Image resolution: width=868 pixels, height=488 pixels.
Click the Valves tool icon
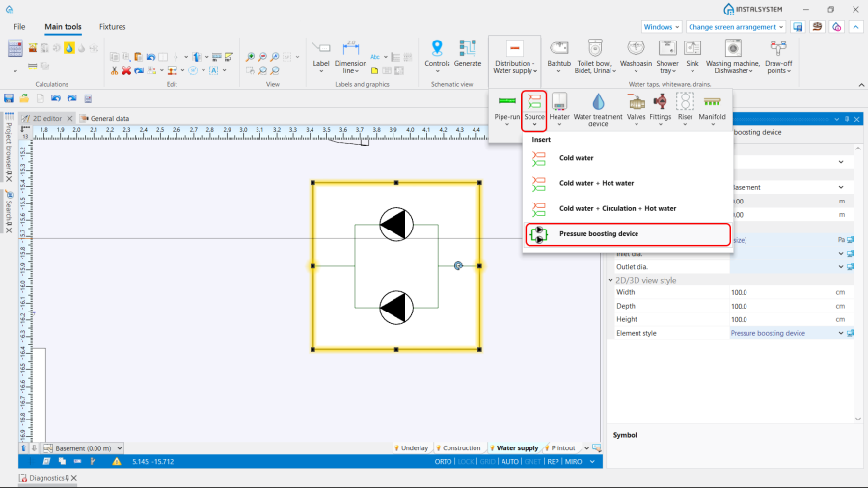point(637,102)
